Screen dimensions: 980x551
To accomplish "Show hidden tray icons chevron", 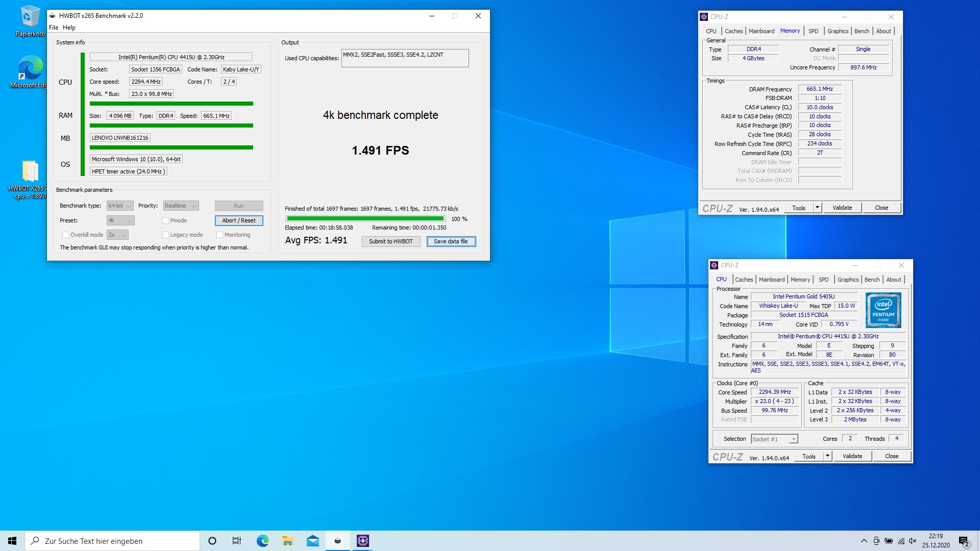I will pos(864,541).
